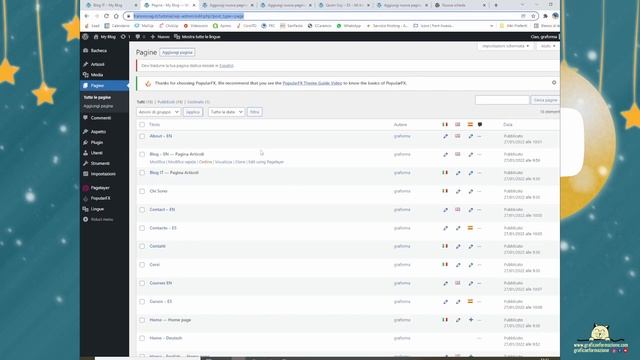Click the Applica button
This screenshot has width=640, height=360.
pyautogui.click(x=193, y=112)
